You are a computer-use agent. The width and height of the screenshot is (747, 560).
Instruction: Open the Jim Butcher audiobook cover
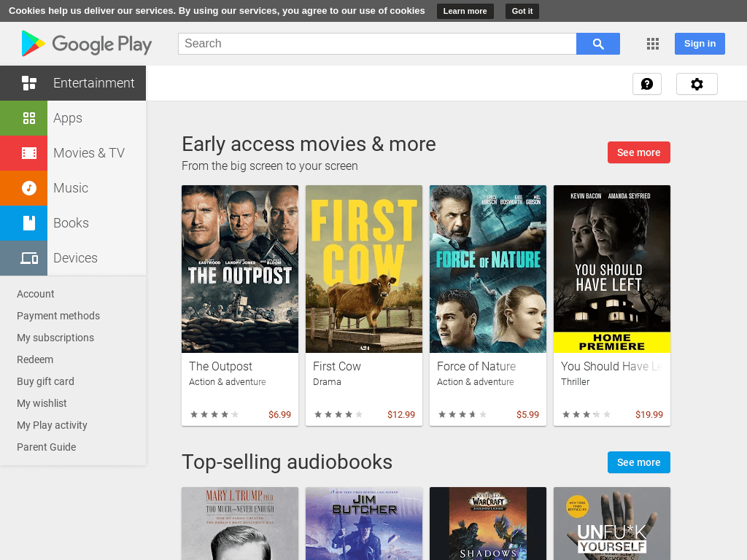(364, 524)
